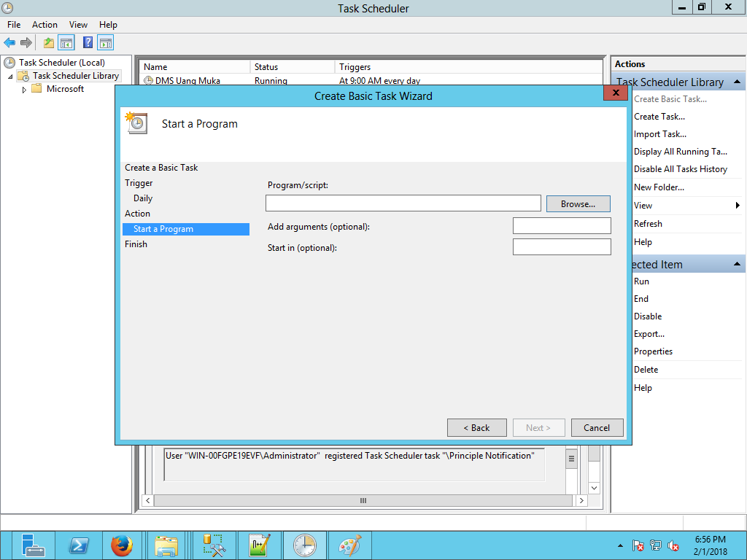The height and width of the screenshot is (560, 747).
Task: Click the Program/script text field
Action: [x=403, y=203]
